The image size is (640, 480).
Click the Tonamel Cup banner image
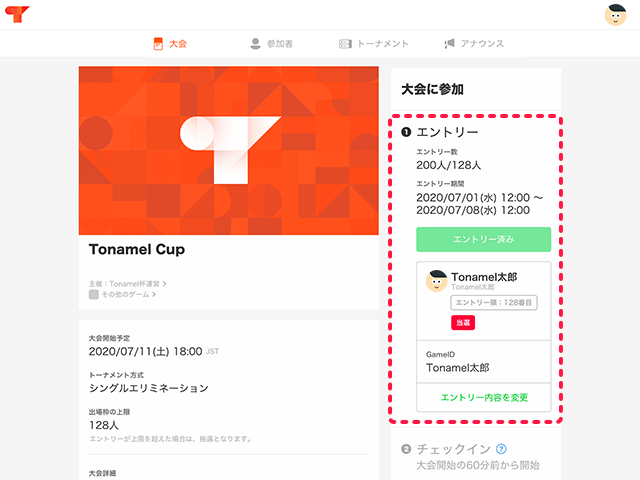pyautogui.click(x=229, y=151)
